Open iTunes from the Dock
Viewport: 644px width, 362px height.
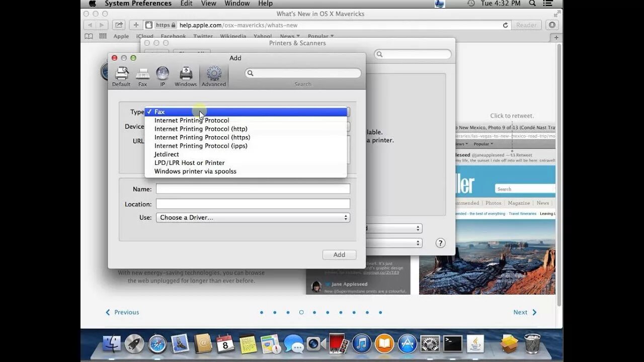click(x=362, y=344)
